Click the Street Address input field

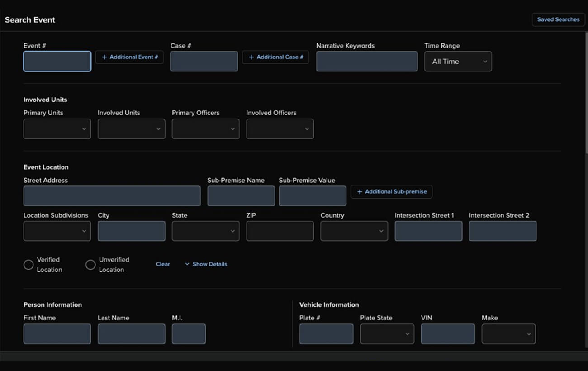[x=112, y=195]
